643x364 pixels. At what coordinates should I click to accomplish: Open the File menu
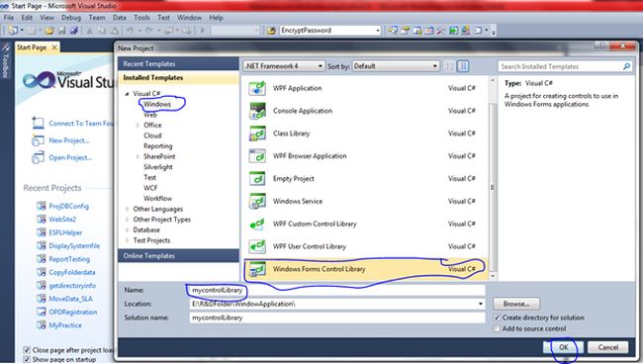tap(9, 18)
